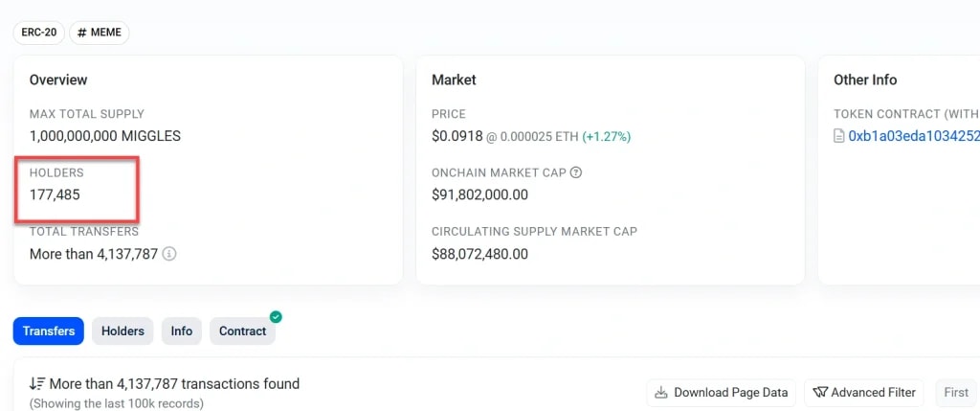Click the file icon before the contract address
The height and width of the screenshot is (411, 980).
pos(839,137)
